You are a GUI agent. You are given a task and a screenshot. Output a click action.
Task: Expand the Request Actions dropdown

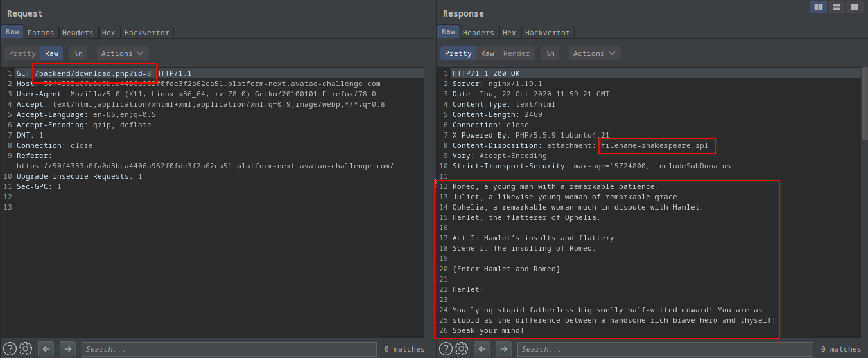123,53
